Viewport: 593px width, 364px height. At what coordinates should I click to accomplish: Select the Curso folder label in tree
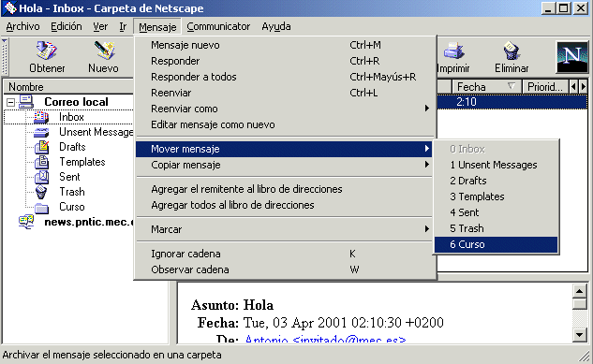(72, 207)
